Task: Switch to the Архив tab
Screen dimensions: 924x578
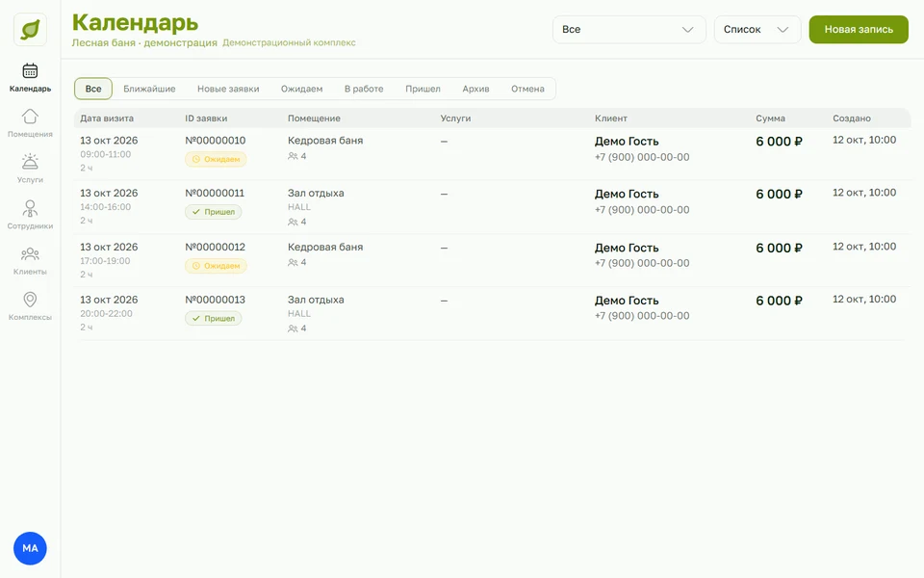Action: [x=475, y=89]
